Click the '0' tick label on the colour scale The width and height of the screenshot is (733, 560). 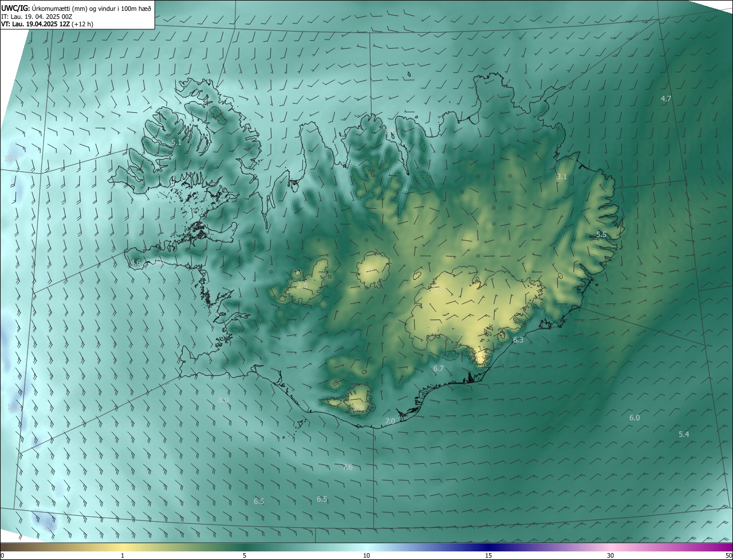pyautogui.click(x=2, y=556)
